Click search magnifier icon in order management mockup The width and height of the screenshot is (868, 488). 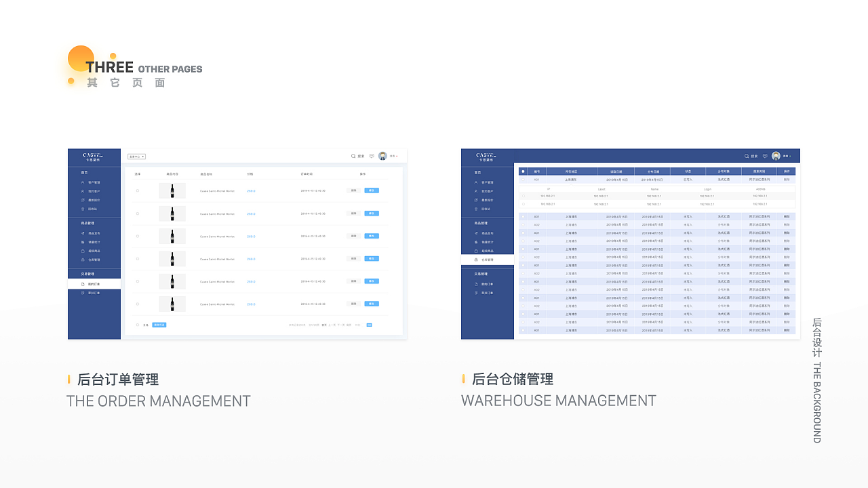pos(353,156)
